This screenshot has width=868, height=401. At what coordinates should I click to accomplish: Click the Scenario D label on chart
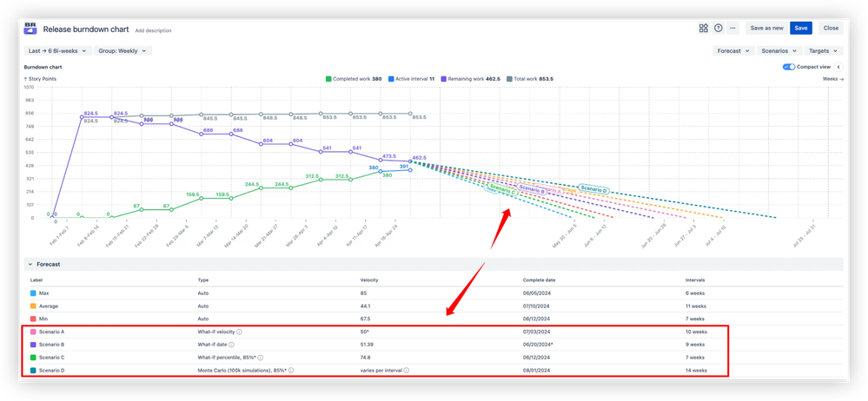coord(593,190)
